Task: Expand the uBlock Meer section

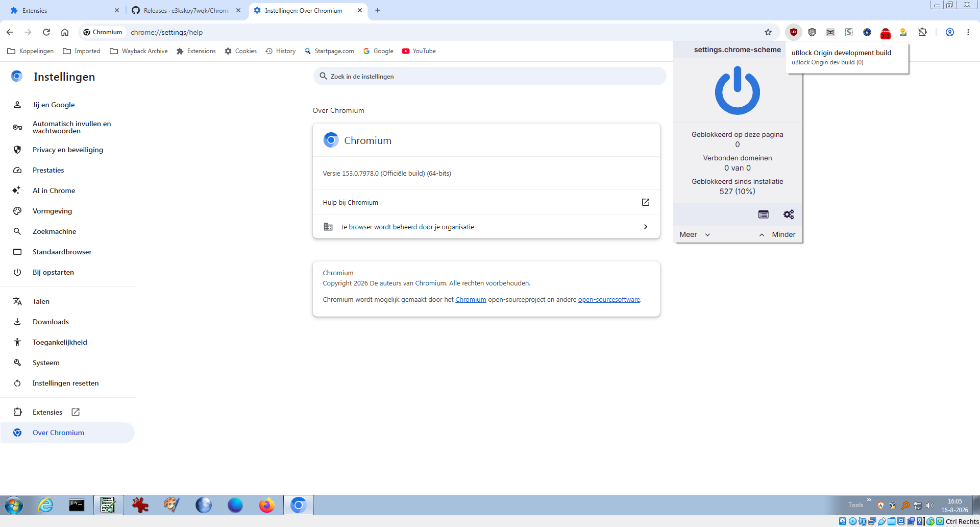Action: [695, 234]
